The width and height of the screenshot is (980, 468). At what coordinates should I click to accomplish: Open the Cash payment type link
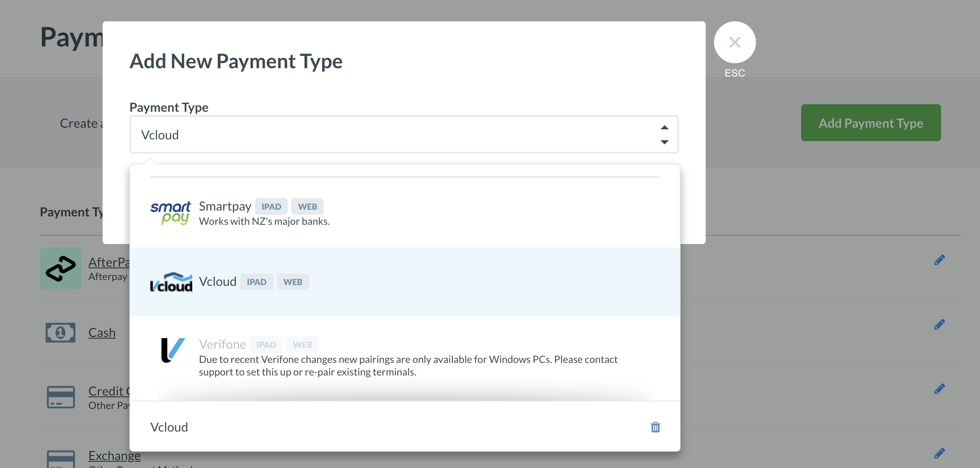[x=102, y=333]
